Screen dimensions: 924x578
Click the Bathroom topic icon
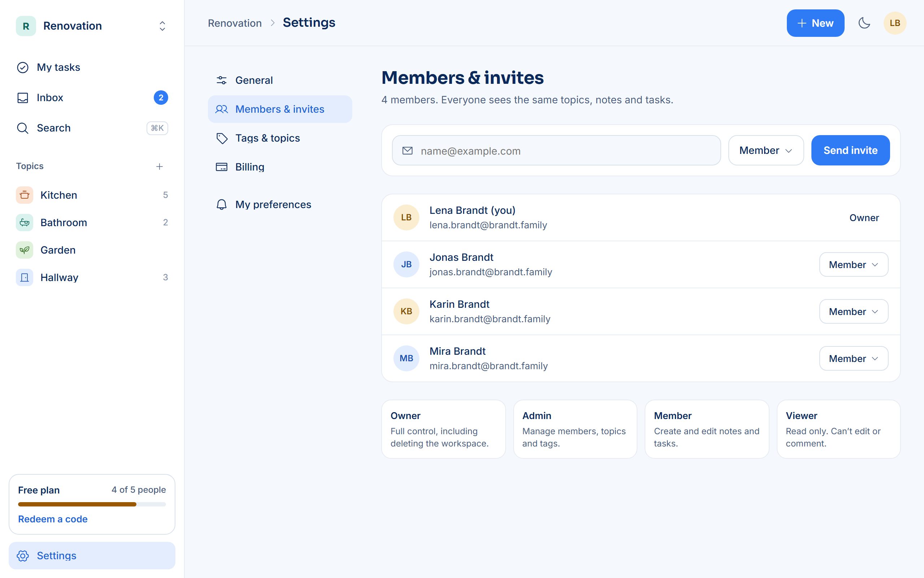coord(25,223)
